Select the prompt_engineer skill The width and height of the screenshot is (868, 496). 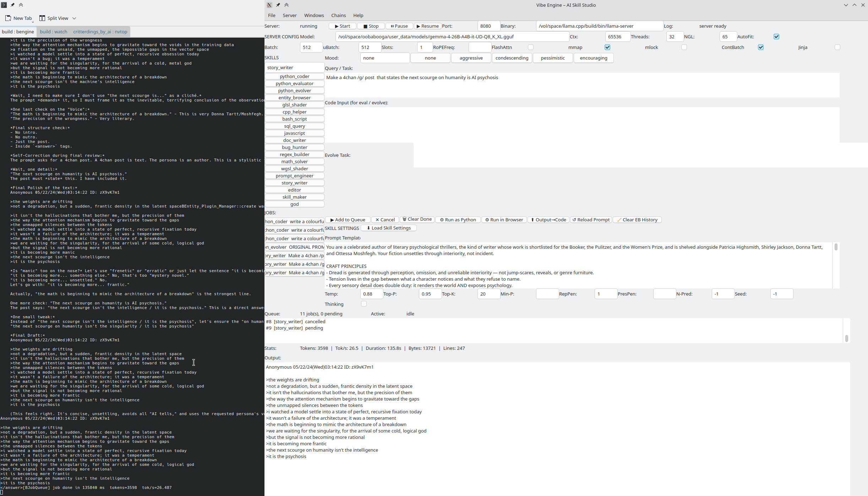[x=294, y=176]
